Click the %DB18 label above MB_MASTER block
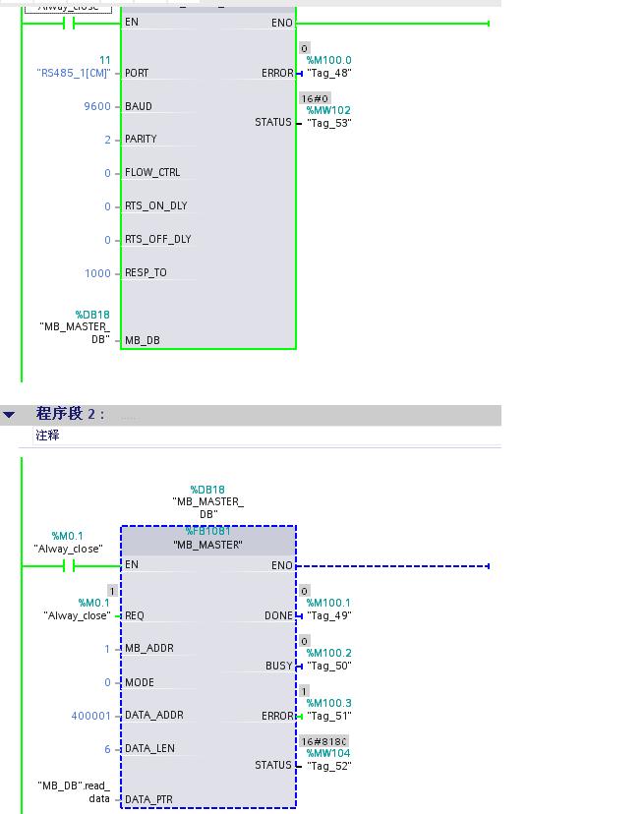Screen dimensions: 644x814 click(207, 490)
